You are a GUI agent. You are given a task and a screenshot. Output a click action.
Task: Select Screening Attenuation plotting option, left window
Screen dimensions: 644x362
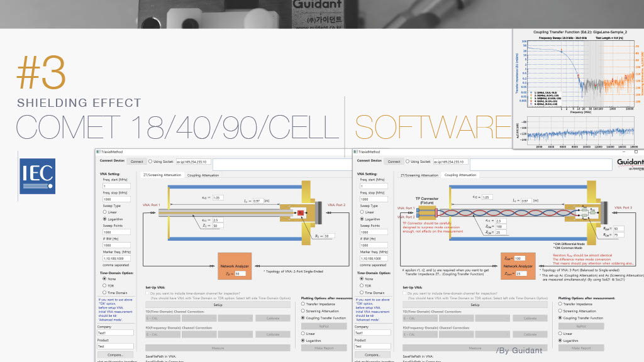303,311
